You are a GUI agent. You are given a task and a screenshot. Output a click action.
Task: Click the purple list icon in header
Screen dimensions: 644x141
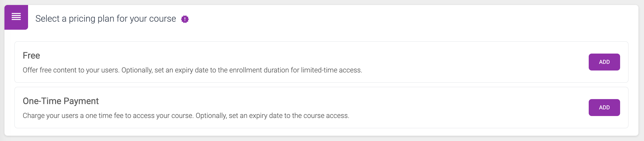16,17
